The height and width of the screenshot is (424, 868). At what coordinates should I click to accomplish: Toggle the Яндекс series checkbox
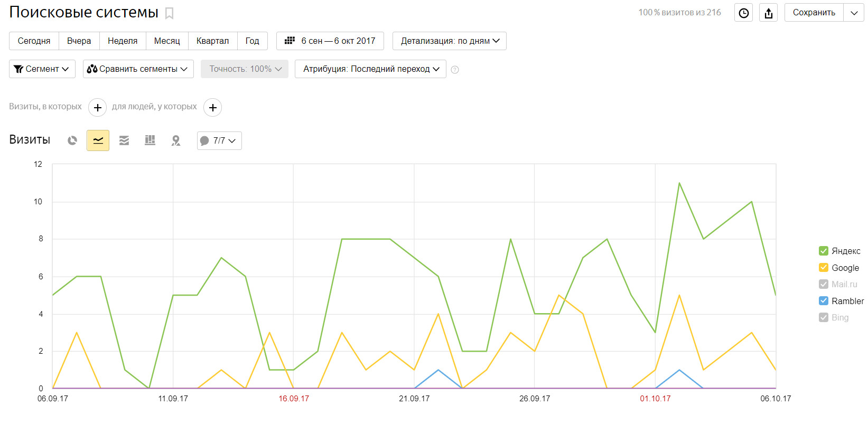(x=823, y=251)
